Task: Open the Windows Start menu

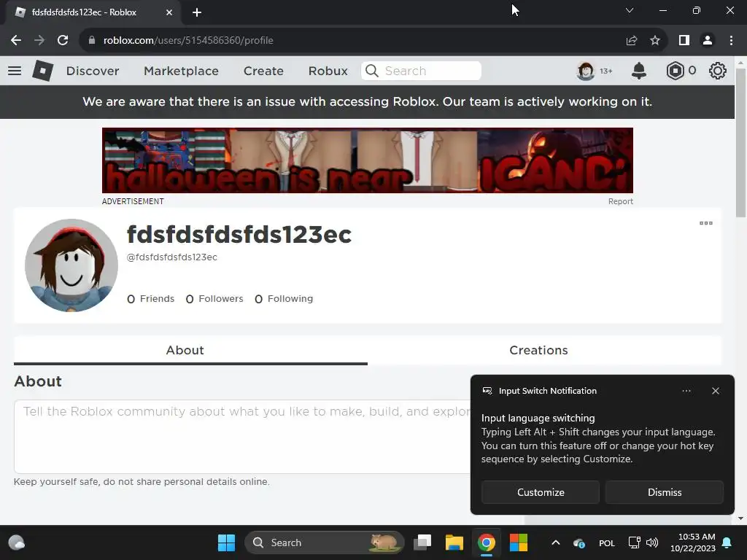Action: (x=226, y=542)
